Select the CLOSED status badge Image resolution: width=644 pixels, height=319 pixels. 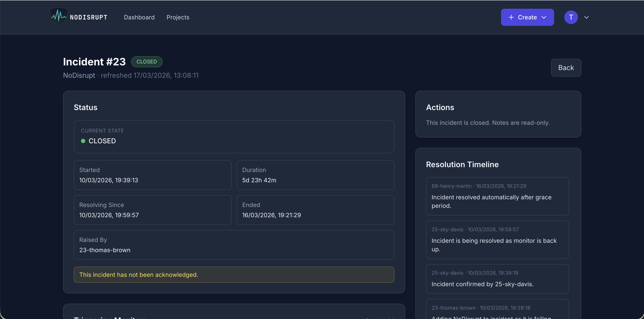point(147,62)
